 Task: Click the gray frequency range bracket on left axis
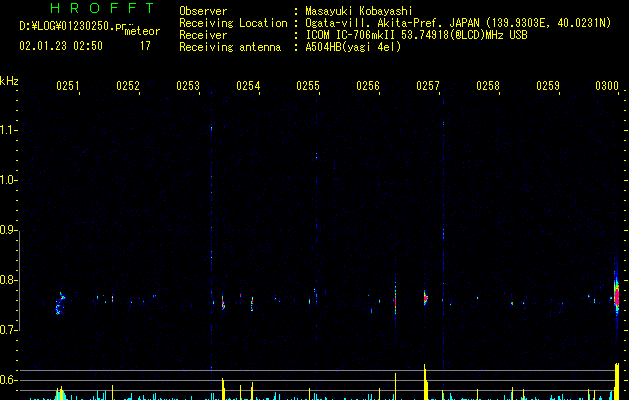pos(19,280)
